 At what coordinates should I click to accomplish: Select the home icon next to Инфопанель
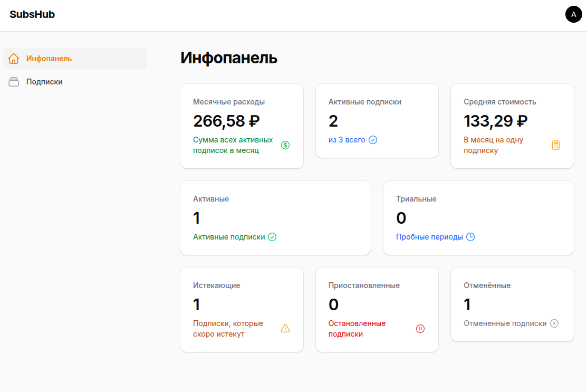click(x=14, y=59)
